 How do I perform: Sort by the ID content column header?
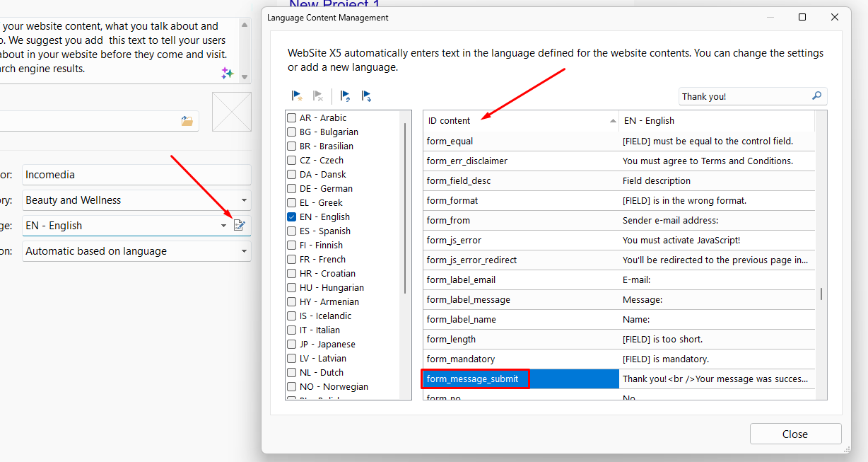(521, 121)
